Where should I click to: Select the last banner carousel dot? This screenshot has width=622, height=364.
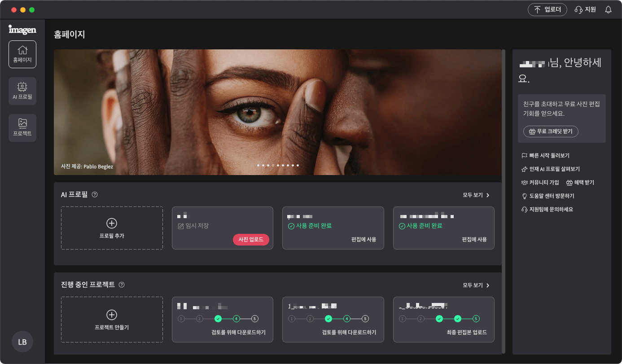click(x=298, y=166)
